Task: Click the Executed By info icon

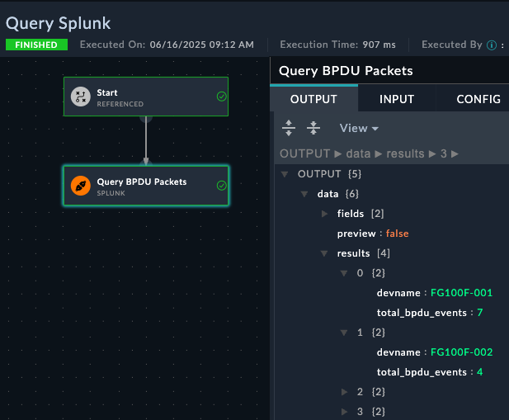Action: 492,45
